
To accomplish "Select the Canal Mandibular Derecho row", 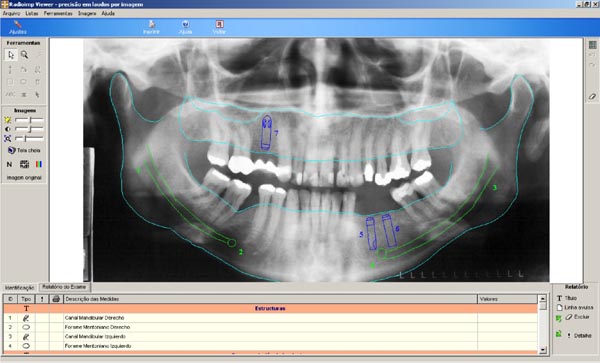I will coord(271,318).
